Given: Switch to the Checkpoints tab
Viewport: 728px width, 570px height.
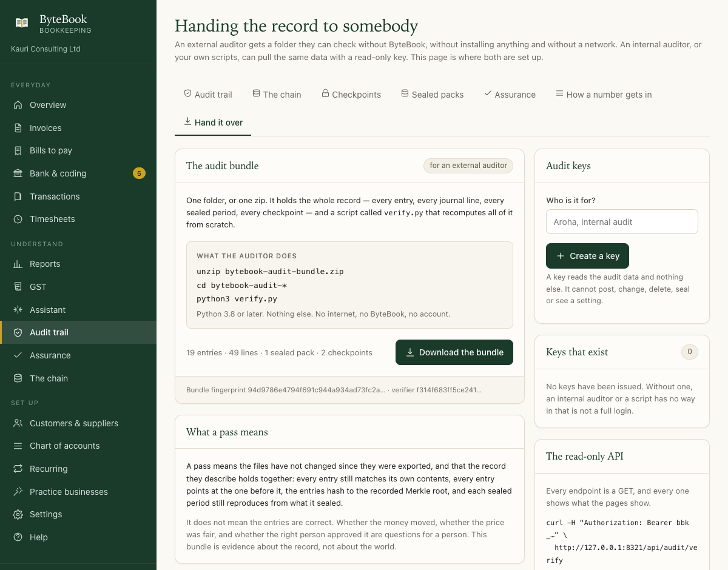Looking at the screenshot, I should (x=351, y=95).
